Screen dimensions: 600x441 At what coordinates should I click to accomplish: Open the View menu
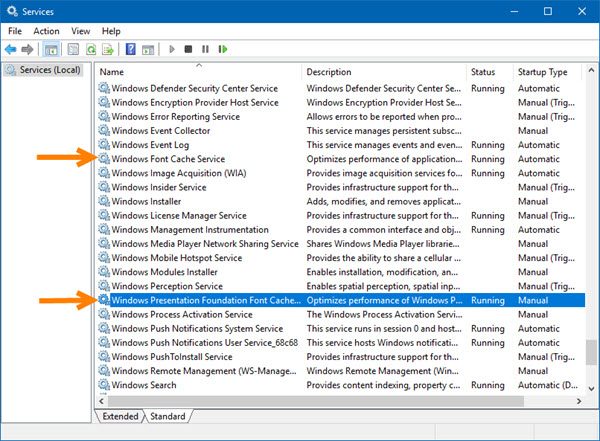click(81, 31)
